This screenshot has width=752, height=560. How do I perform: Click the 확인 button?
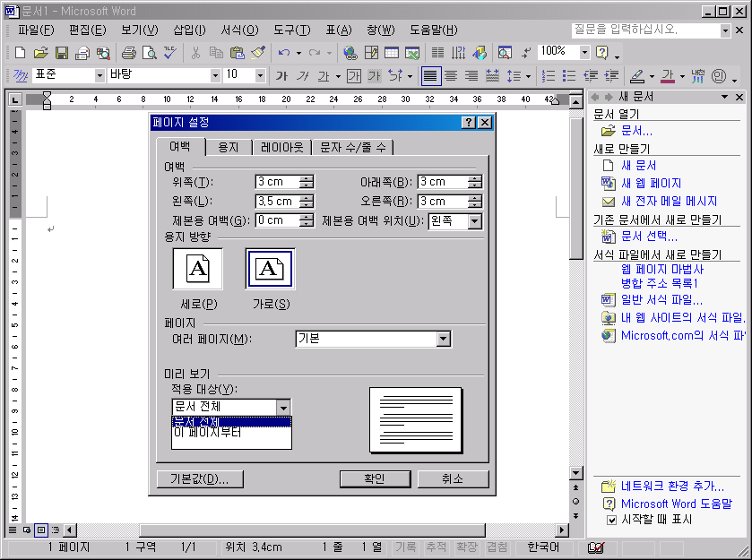point(375,478)
